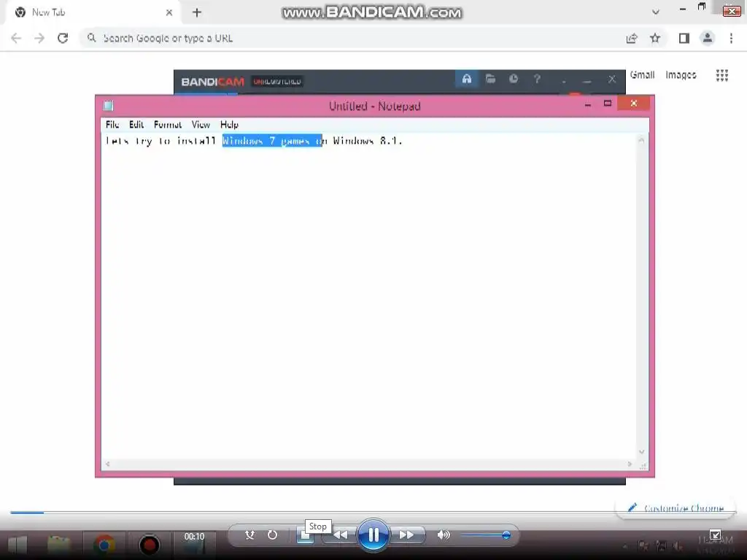The image size is (747, 560).
Task: Open Notepad Edit menu
Action: pyautogui.click(x=136, y=125)
